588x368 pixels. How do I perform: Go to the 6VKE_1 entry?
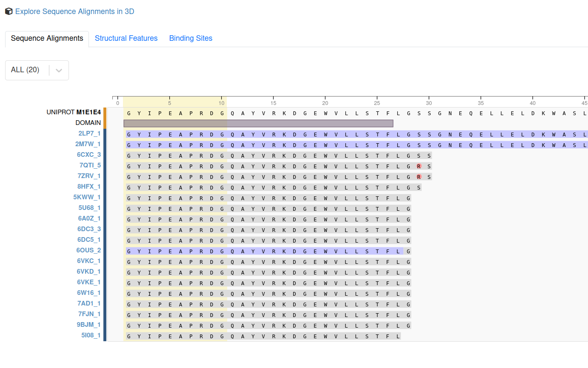(89, 282)
